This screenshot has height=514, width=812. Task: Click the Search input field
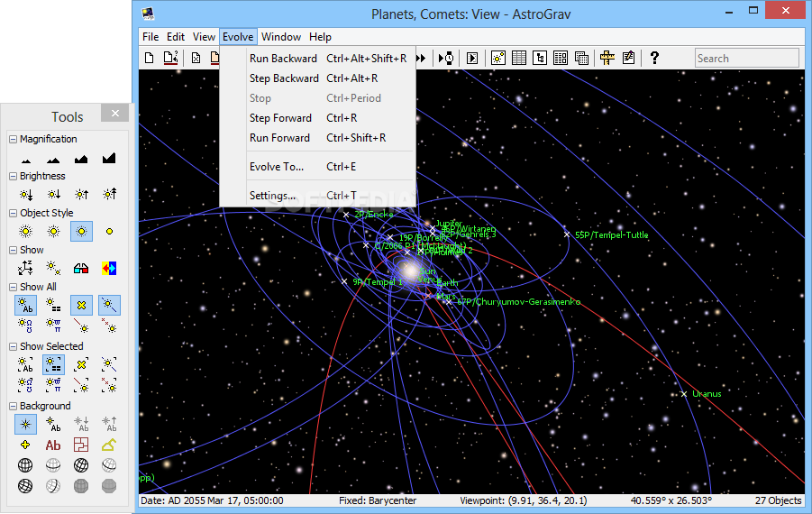(x=747, y=58)
